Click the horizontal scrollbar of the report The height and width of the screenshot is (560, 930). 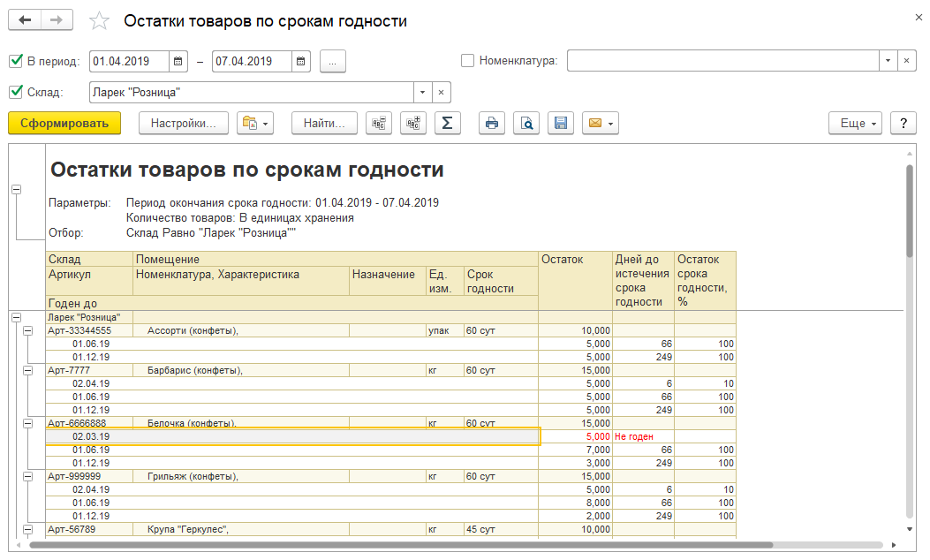(397, 545)
